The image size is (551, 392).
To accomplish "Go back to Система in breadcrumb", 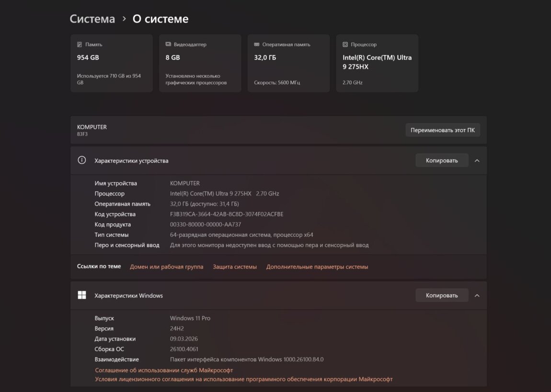I will (92, 19).
